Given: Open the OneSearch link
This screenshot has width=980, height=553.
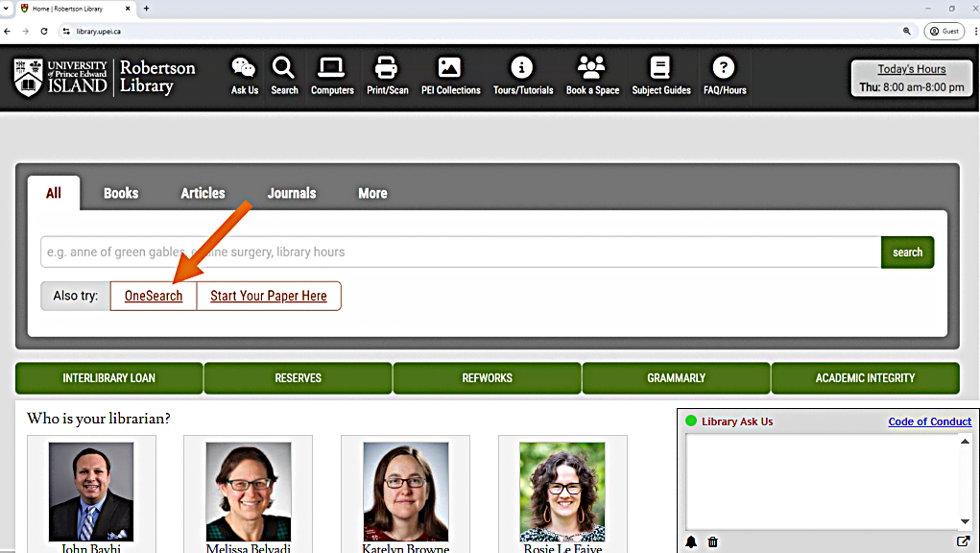Looking at the screenshot, I should coord(154,296).
